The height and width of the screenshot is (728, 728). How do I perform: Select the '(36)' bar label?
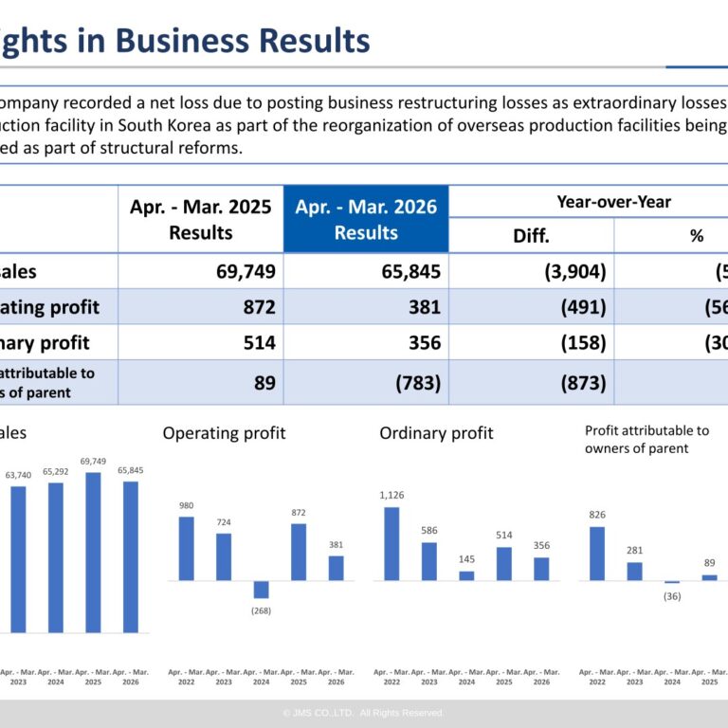pos(672,596)
